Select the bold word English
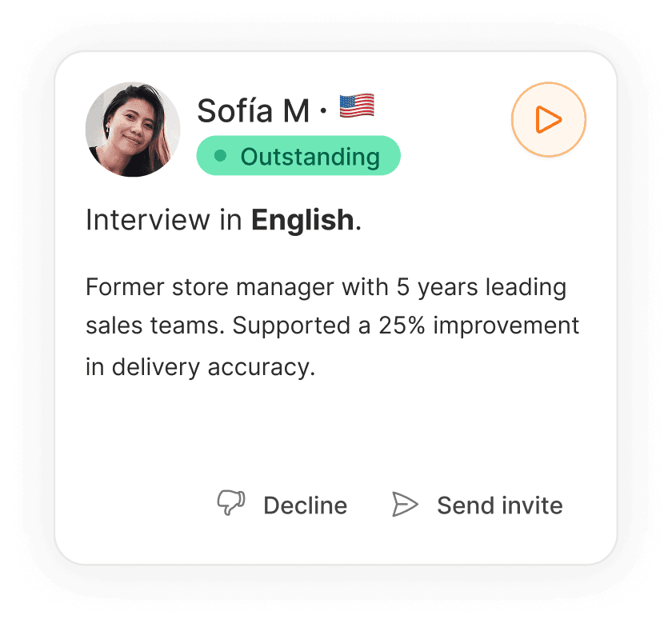The height and width of the screenshot is (623, 672). (x=302, y=221)
